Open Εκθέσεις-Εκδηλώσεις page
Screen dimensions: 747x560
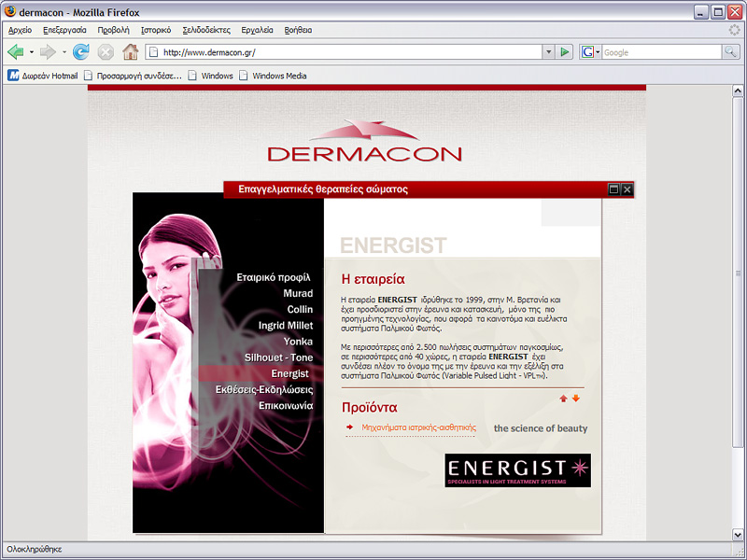click(x=264, y=390)
